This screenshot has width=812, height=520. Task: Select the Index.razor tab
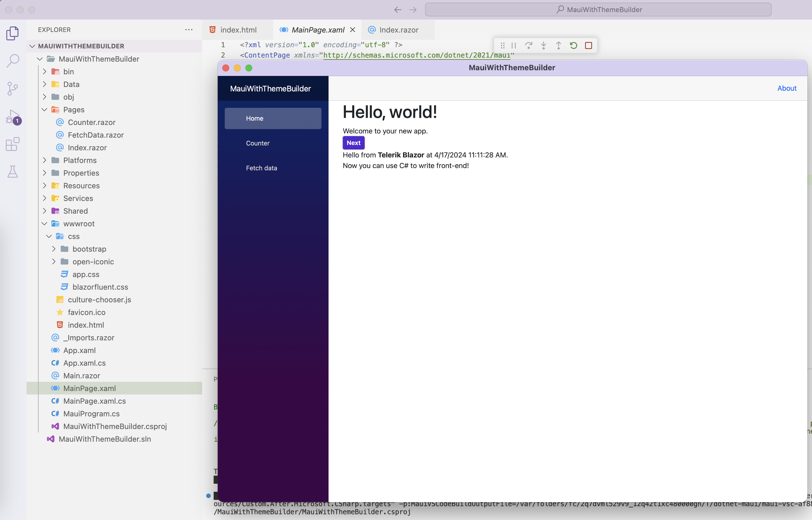(397, 30)
